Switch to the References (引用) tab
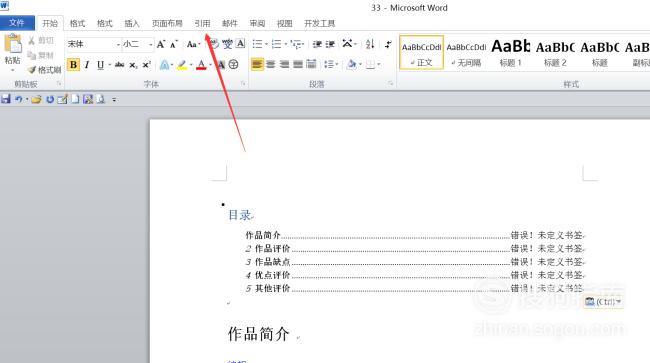The height and width of the screenshot is (363, 650). (x=203, y=23)
